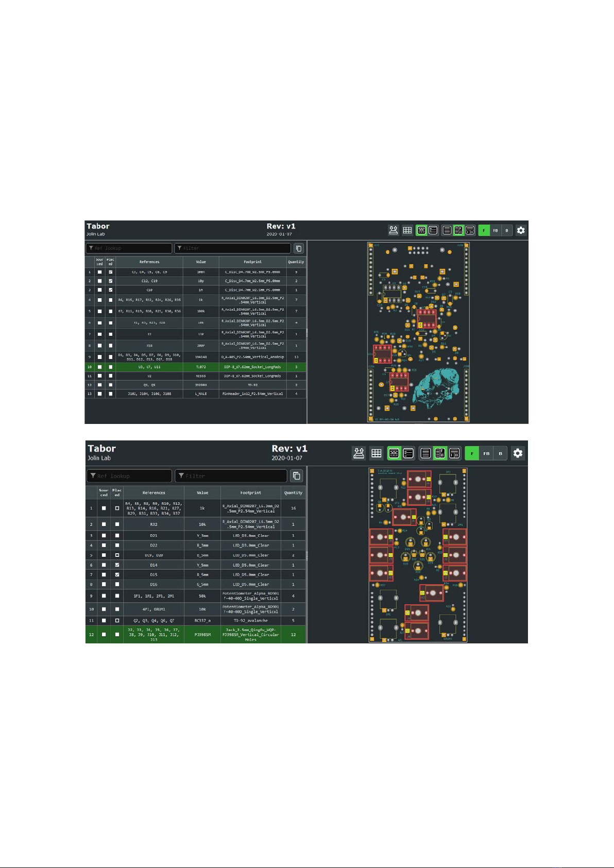The image size is (614, 868).
Task: Sort by References header in upper table
Action: coord(149,262)
